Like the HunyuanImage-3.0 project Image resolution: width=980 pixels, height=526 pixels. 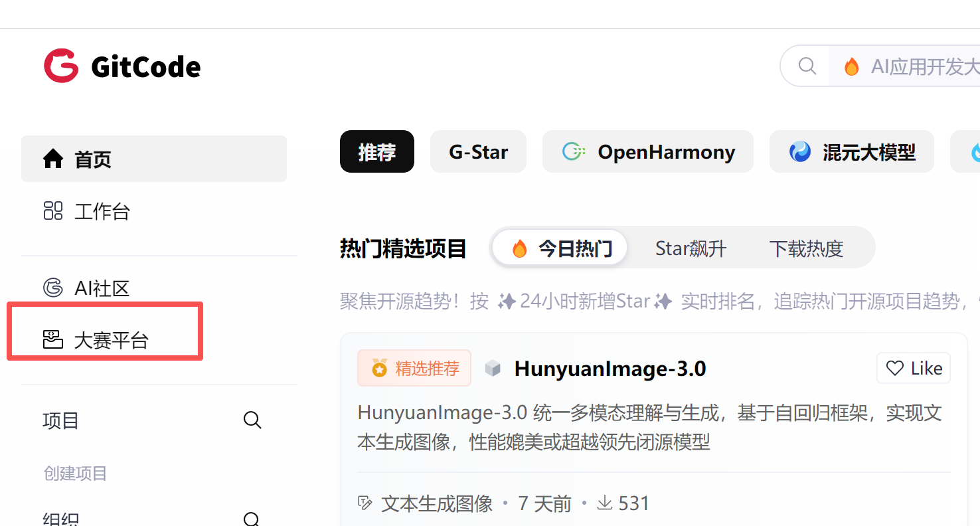[914, 368]
